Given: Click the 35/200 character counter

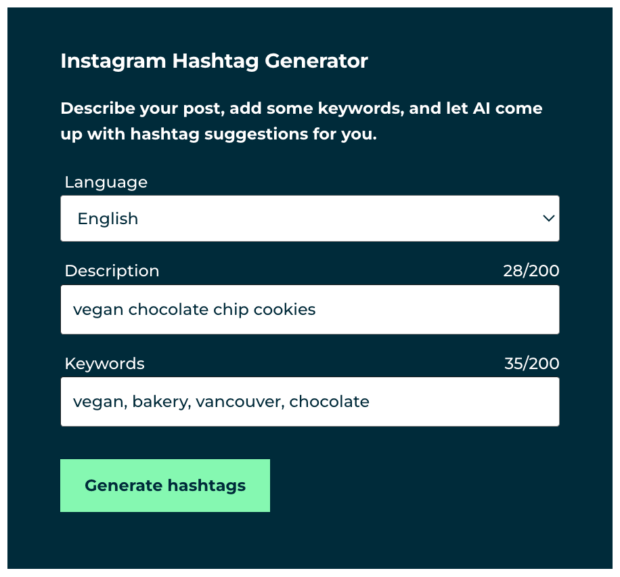Looking at the screenshot, I should pos(531,363).
